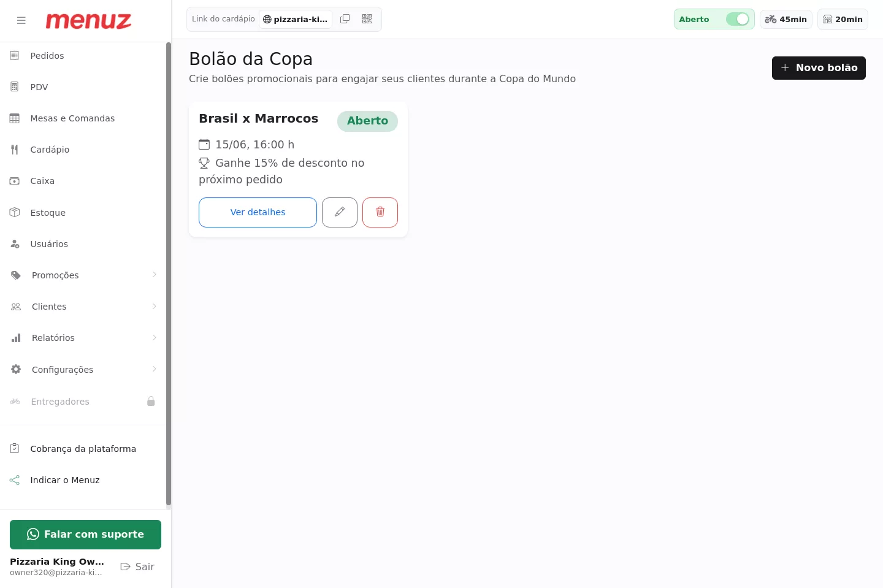
Task: Copy the cardápio link icon
Action: click(x=345, y=19)
